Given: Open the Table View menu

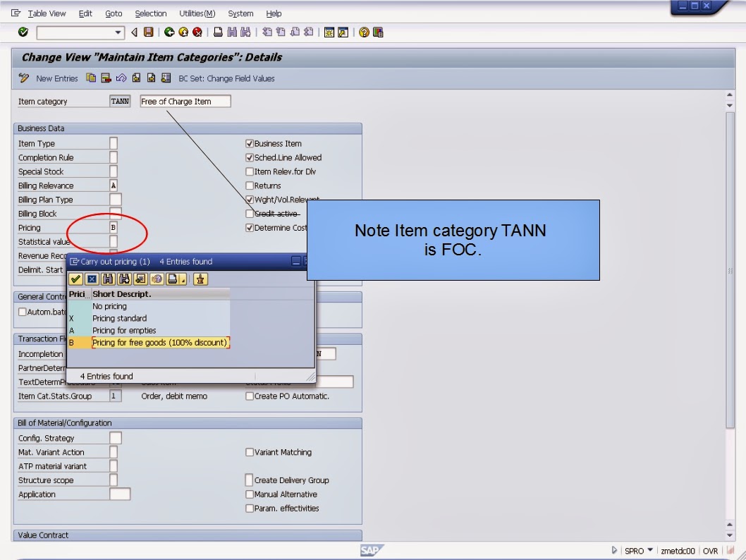Looking at the screenshot, I should pyautogui.click(x=47, y=13).
